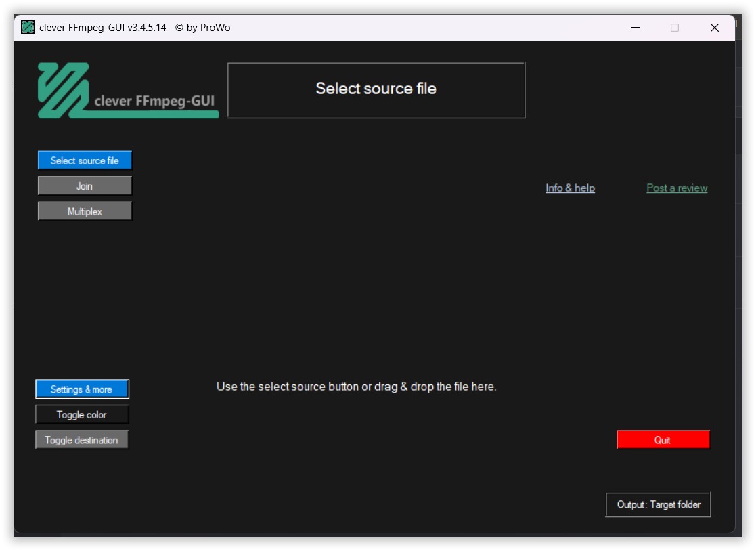Toggle color theme button
756x551 pixels.
(x=82, y=414)
